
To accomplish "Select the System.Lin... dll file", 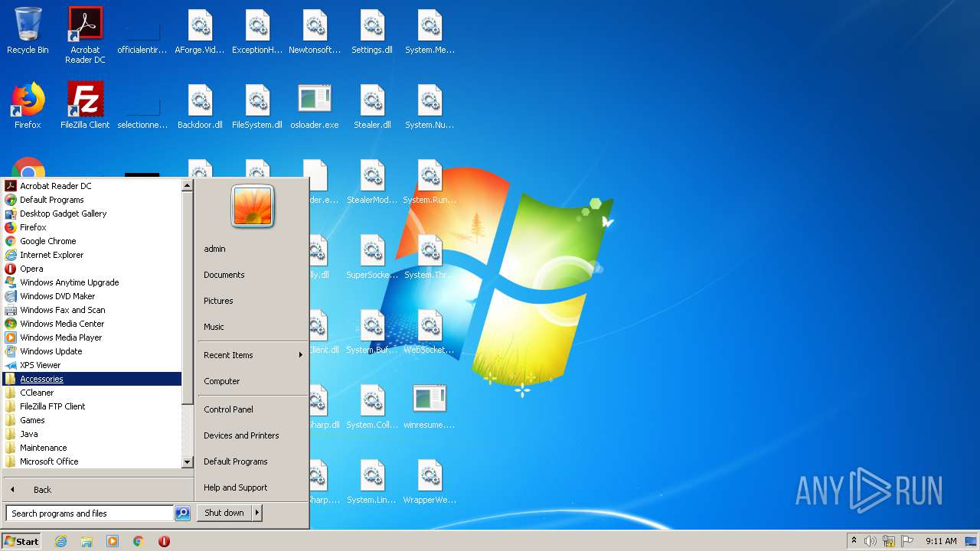I will click(372, 482).
